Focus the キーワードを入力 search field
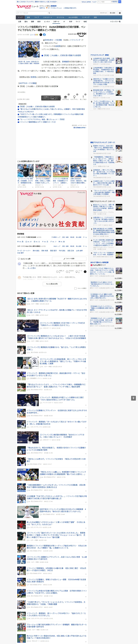138x644 pixels. (32, 13)
